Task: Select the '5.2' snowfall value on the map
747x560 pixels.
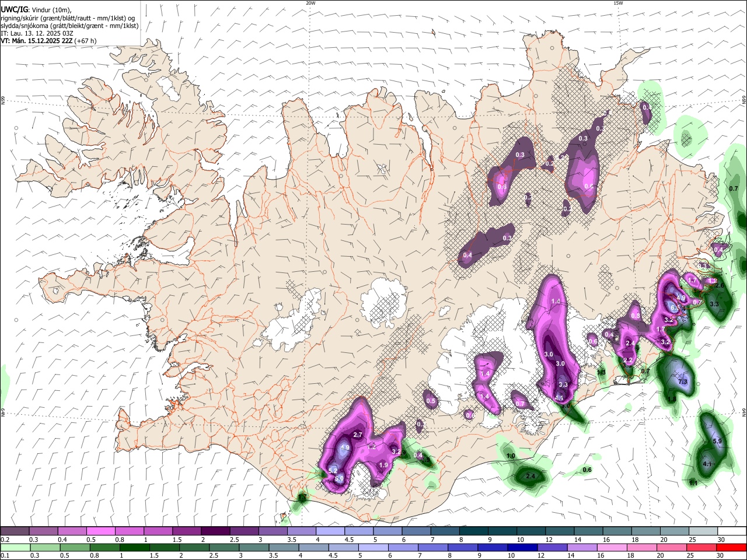Action: tap(333, 470)
